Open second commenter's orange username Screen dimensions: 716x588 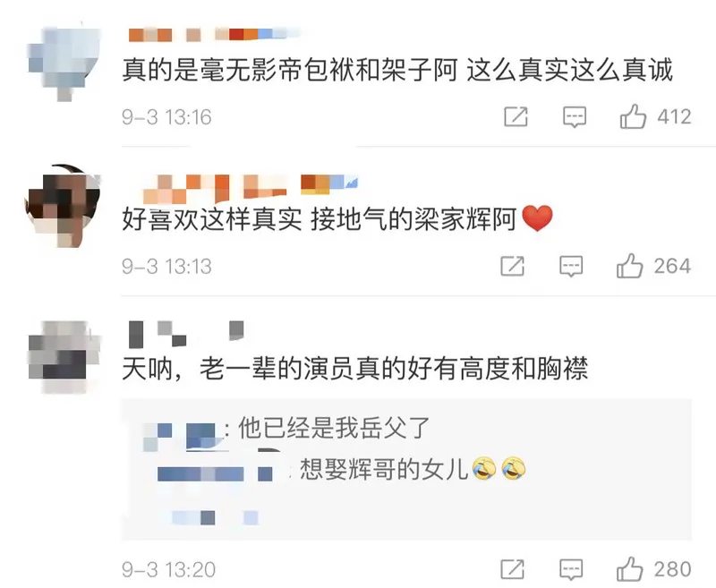pos(251,188)
